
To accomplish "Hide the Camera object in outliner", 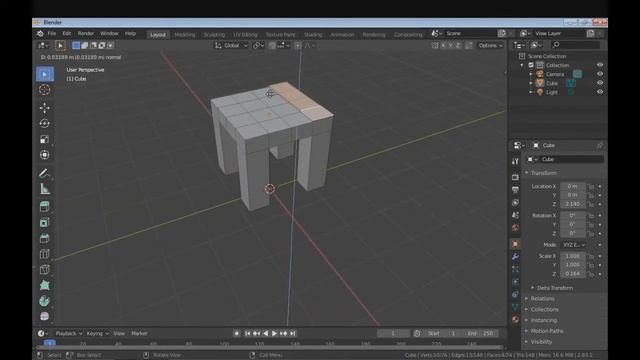I will (x=600, y=74).
